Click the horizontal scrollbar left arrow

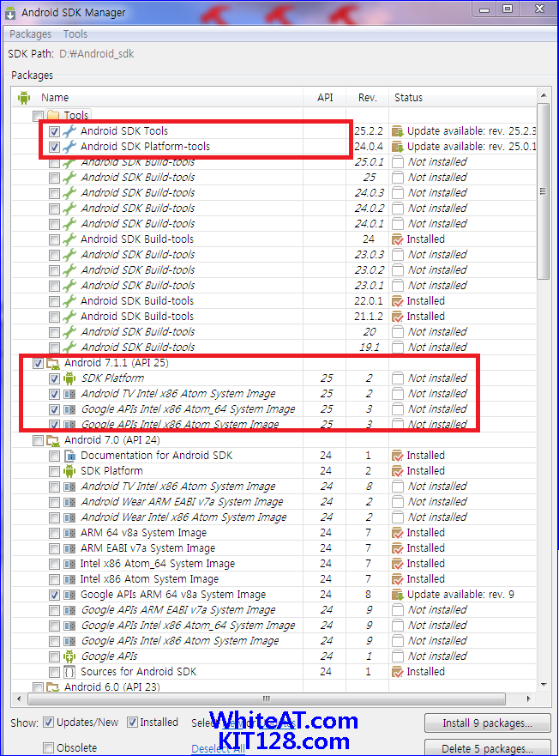coord(19,699)
